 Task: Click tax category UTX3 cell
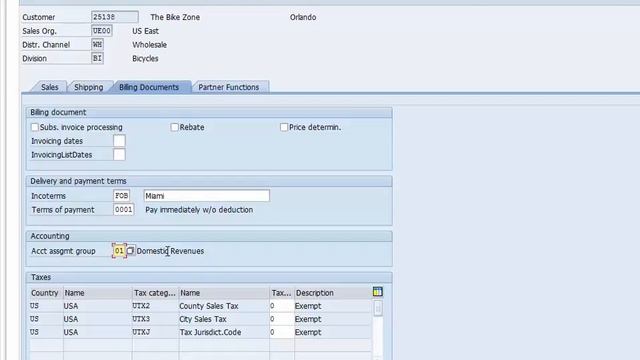tap(155, 319)
